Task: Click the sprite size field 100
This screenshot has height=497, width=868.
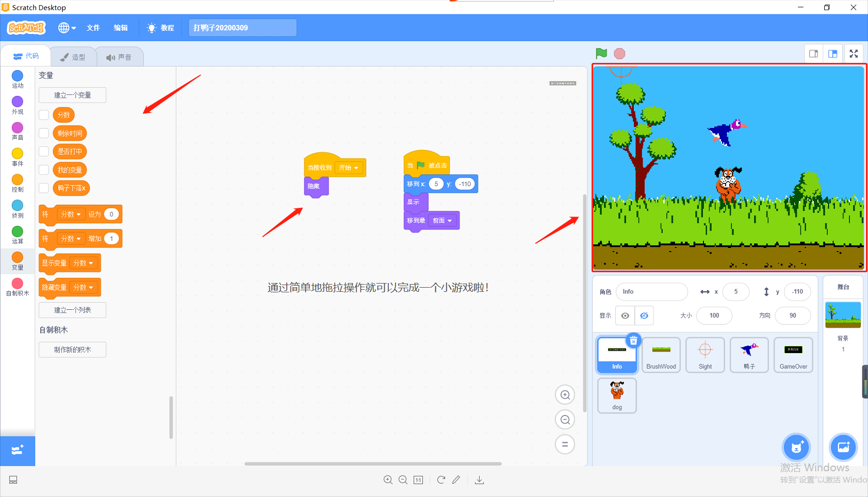Action: coord(714,316)
